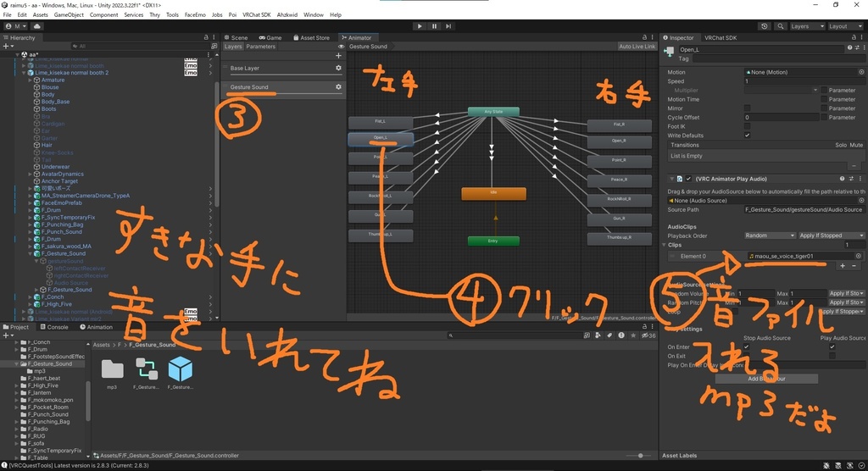868x471 pixels.
Task: Open Open_L state help icon
Action: (849, 48)
